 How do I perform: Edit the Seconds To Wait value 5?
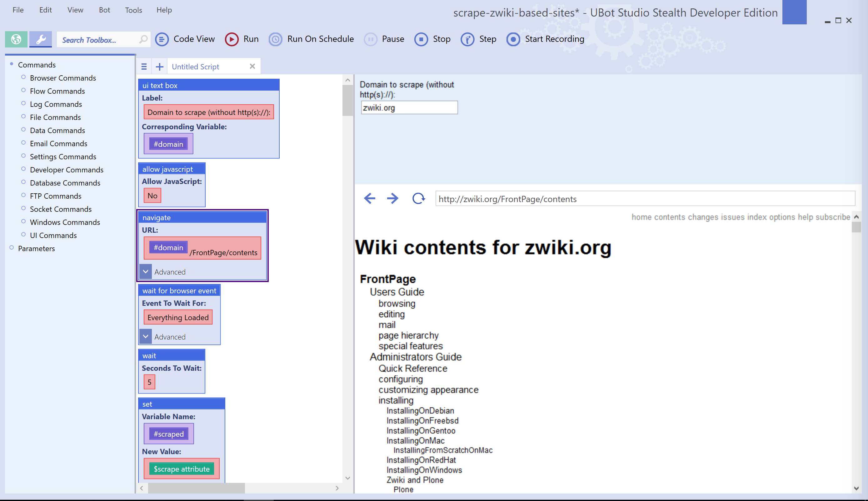(149, 382)
